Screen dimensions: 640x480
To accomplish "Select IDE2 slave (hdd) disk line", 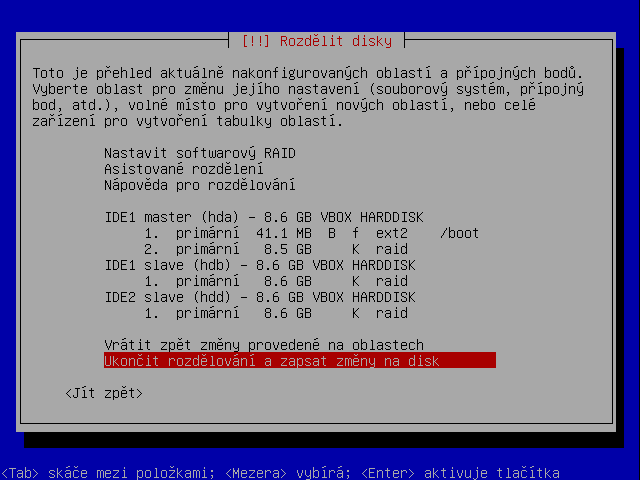I will pyautogui.click(x=260, y=297).
